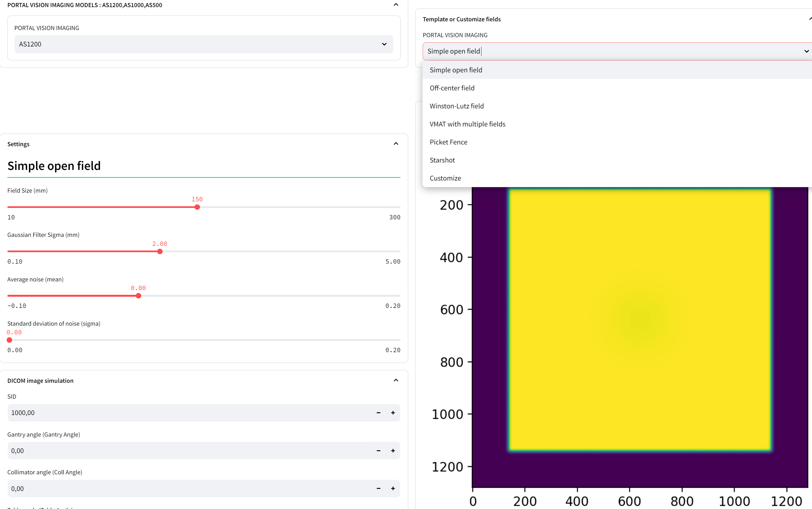The height and width of the screenshot is (509, 812).
Task: Collapse the Template or Customize fields panel
Action: [x=810, y=19]
